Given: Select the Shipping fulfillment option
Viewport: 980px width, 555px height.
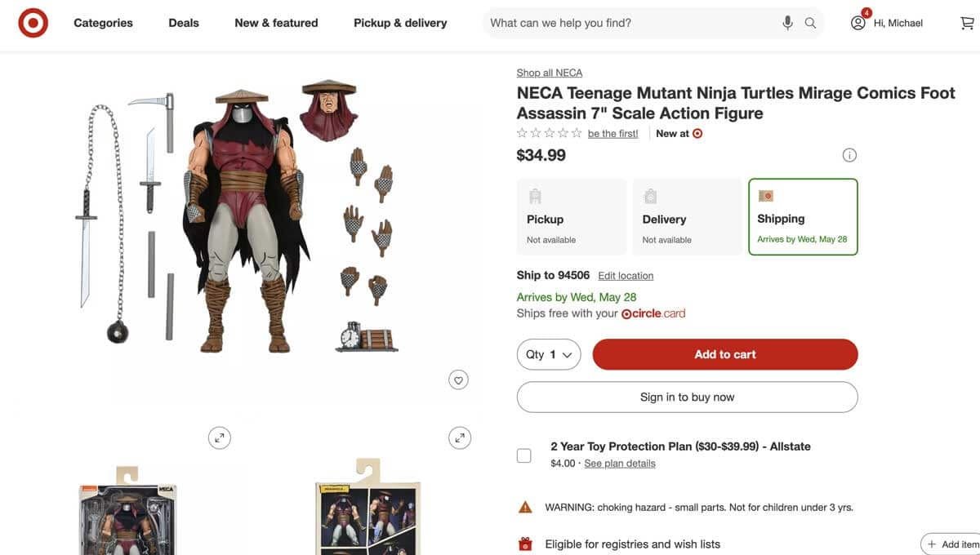Looking at the screenshot, I should 803,216.
